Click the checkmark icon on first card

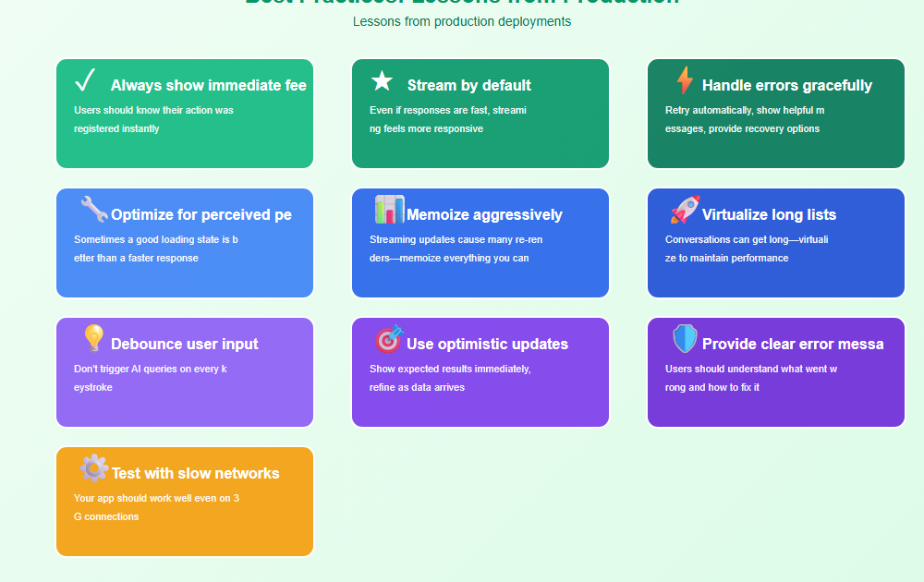click(x=85, y=81)
